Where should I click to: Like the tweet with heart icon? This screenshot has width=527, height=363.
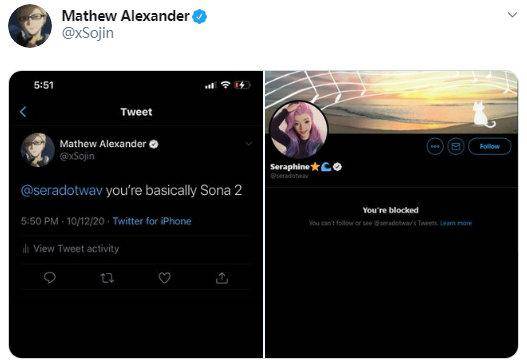pos(164,278)
